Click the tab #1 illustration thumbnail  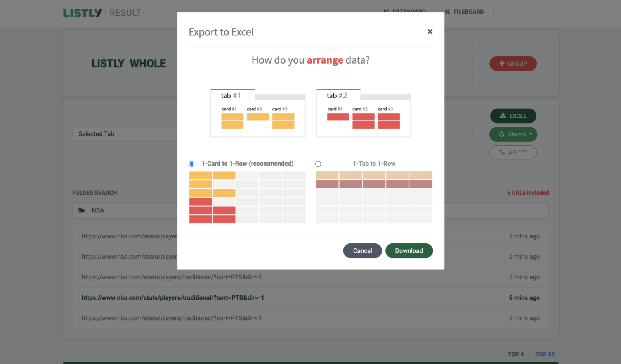coord(258,113)
